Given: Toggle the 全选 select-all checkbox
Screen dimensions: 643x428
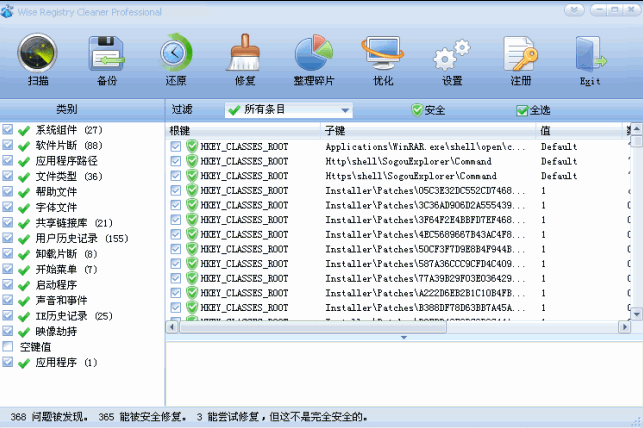Looking at the screenshot, I should point(522,110).
